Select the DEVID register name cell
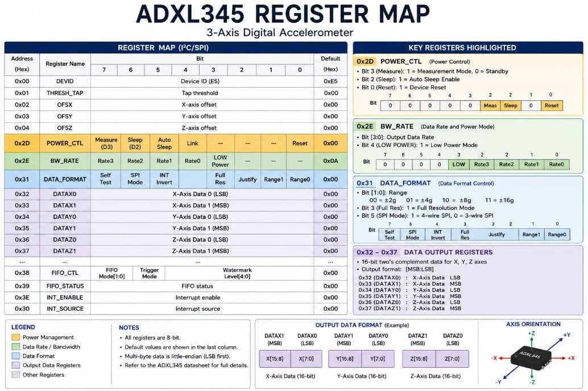Viewport: 588px width, 391px height. point(65,81)
